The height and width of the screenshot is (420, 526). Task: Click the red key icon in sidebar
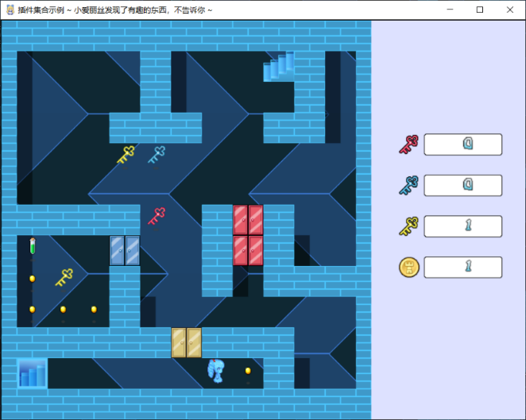(x=408, y=144)
